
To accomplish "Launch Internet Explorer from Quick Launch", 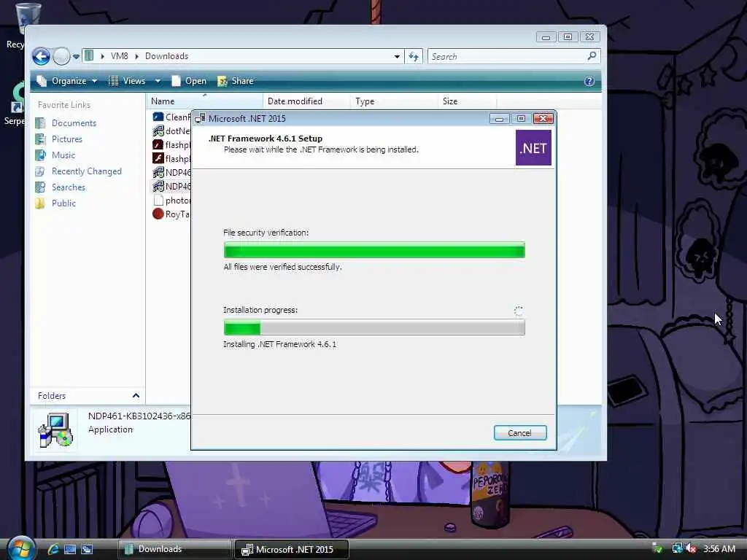I will (x=53, y=550).
